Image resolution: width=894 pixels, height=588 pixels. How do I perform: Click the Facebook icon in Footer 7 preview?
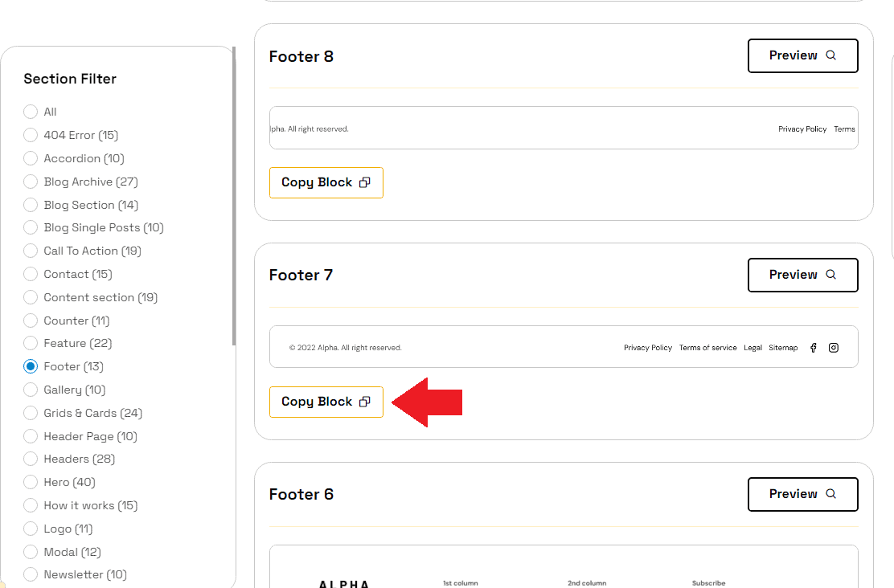[814, 348]
